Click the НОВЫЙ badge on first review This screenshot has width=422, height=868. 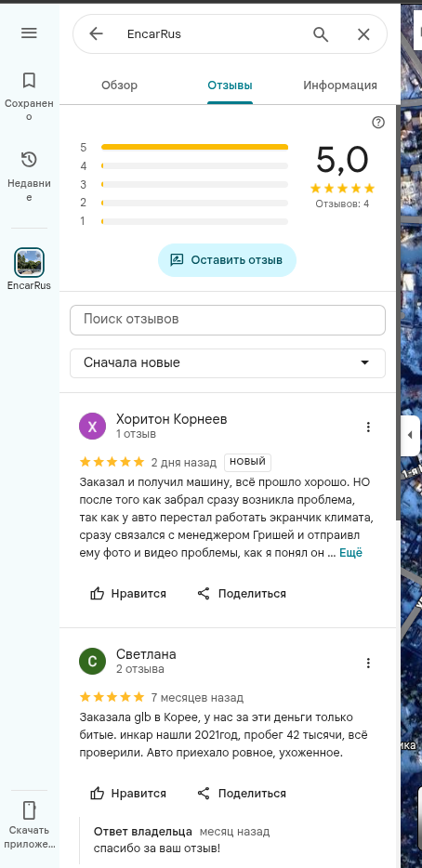click(x=247, y=462)
